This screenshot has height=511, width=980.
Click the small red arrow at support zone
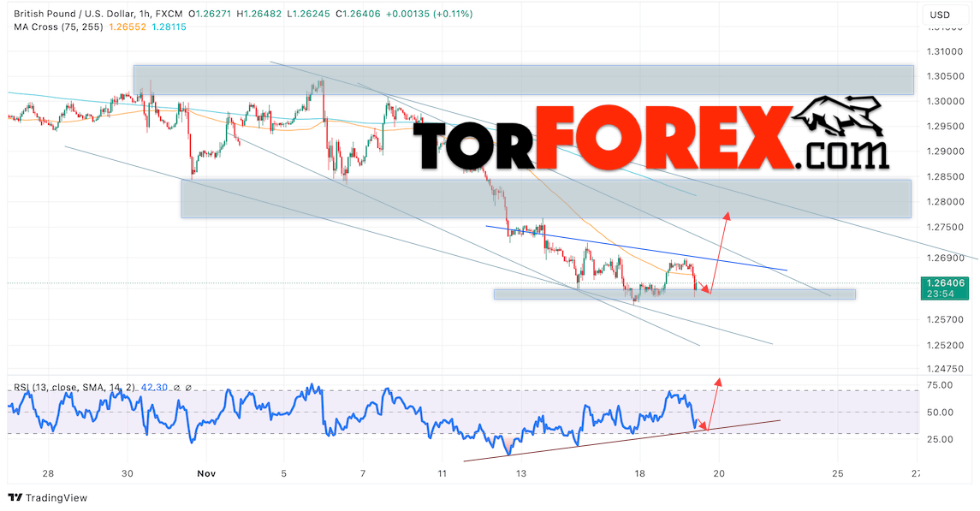(x=706, y=292)
